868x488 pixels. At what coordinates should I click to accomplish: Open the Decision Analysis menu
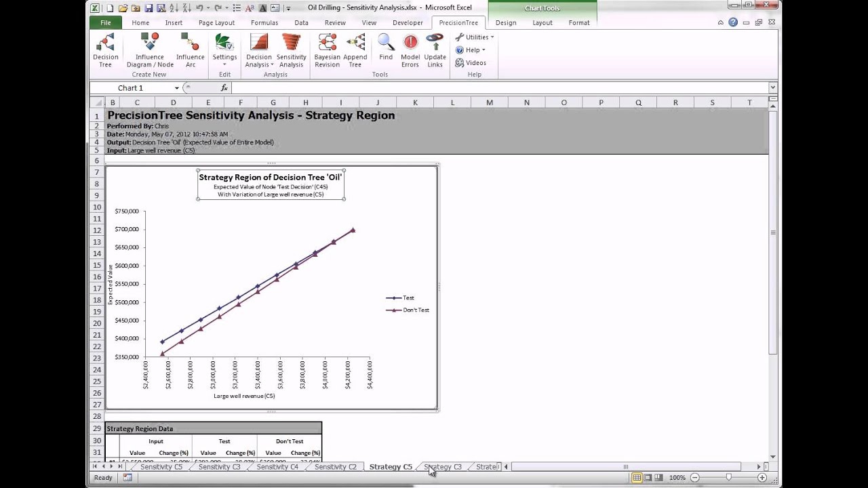point(259,50)
